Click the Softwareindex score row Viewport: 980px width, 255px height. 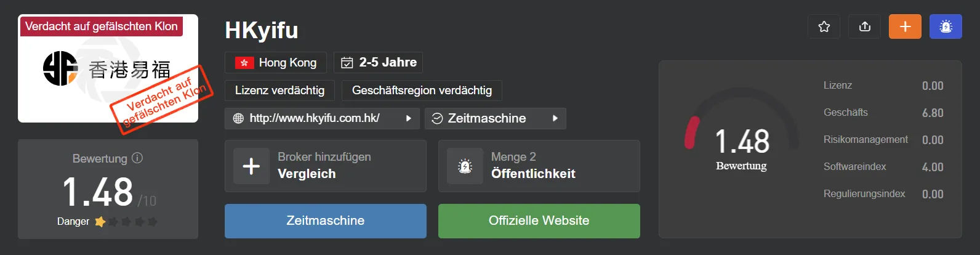(883, 167)
